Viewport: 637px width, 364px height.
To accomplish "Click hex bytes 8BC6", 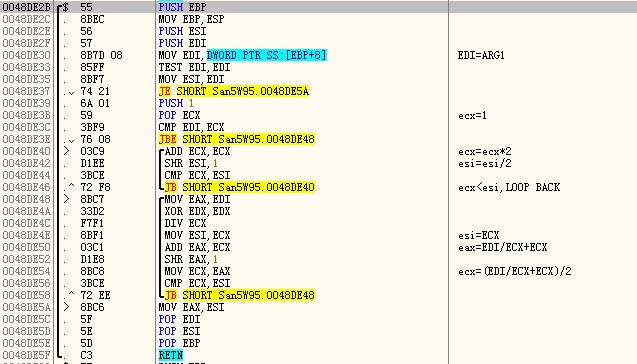I will point(92,307).
